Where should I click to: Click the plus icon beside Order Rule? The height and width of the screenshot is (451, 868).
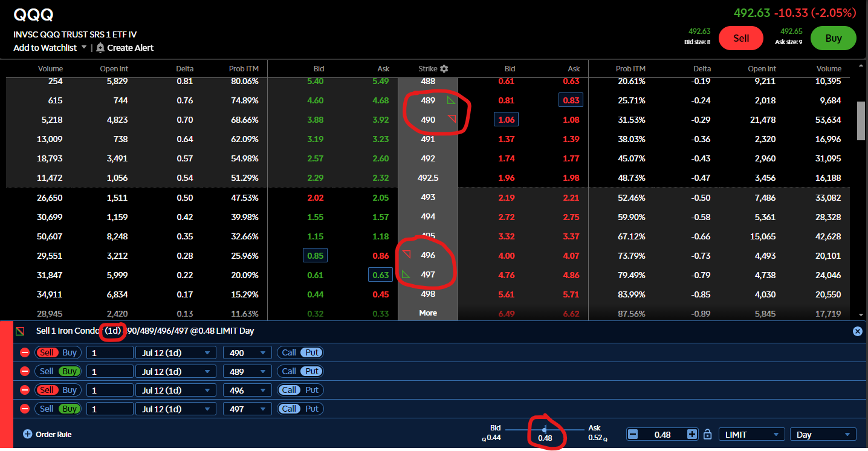[27, 434]
